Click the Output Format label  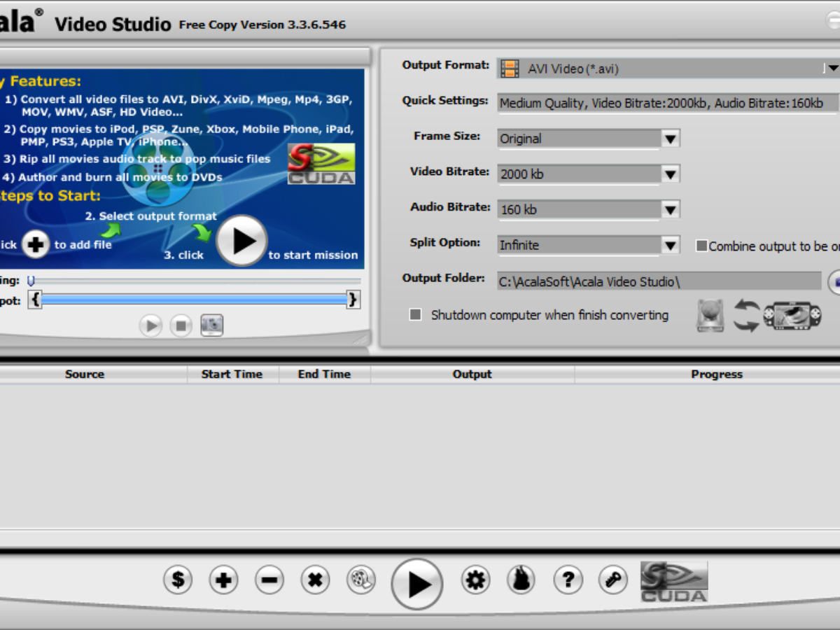[x=446, y=65]
